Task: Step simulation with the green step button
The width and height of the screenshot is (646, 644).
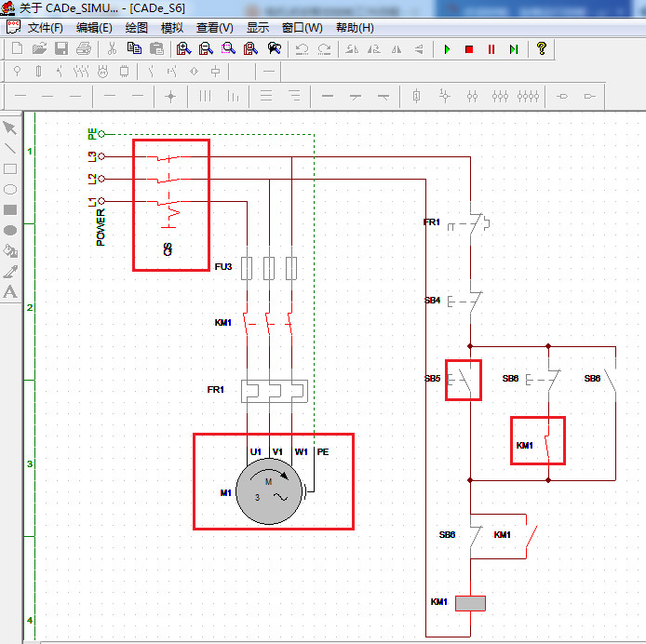Action: point(513,49)
